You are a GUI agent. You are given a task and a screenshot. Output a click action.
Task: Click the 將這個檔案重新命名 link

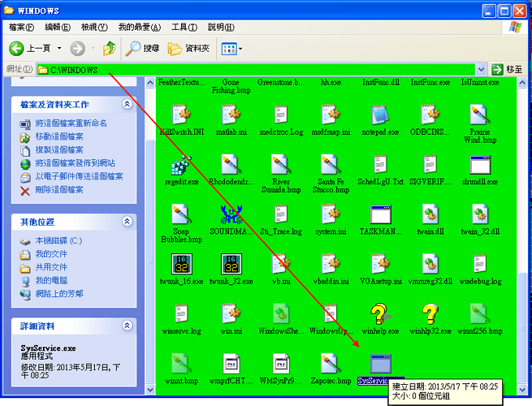pos(71,123)
